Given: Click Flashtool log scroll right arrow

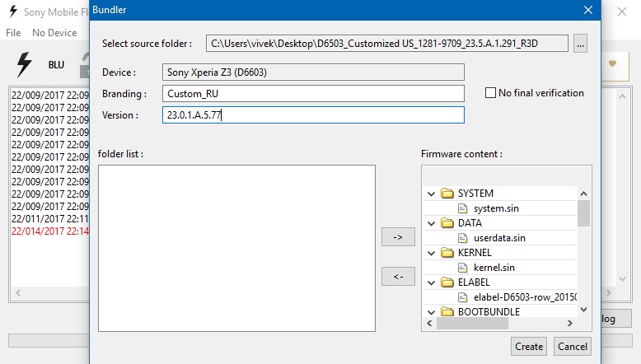Looking at the screenshot, I should click(608, 293).
